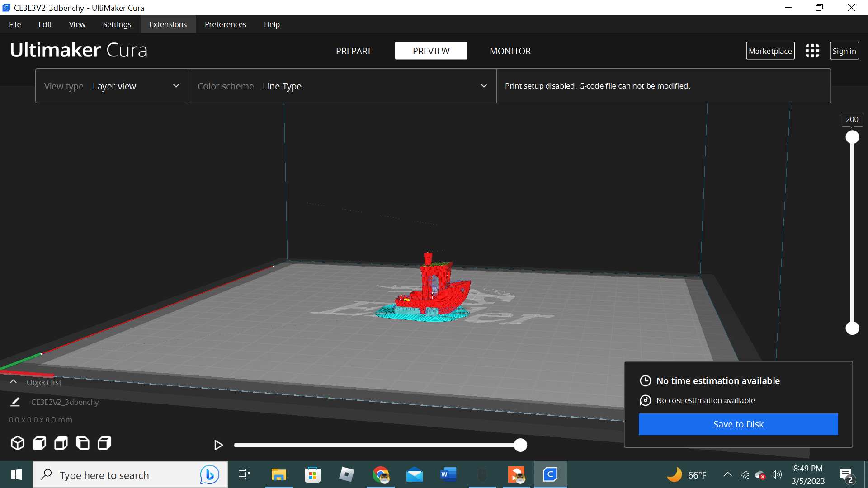Viewport: 868px width, 488px height.
Task: Open the Preferences menu
Action: point(226,24)
